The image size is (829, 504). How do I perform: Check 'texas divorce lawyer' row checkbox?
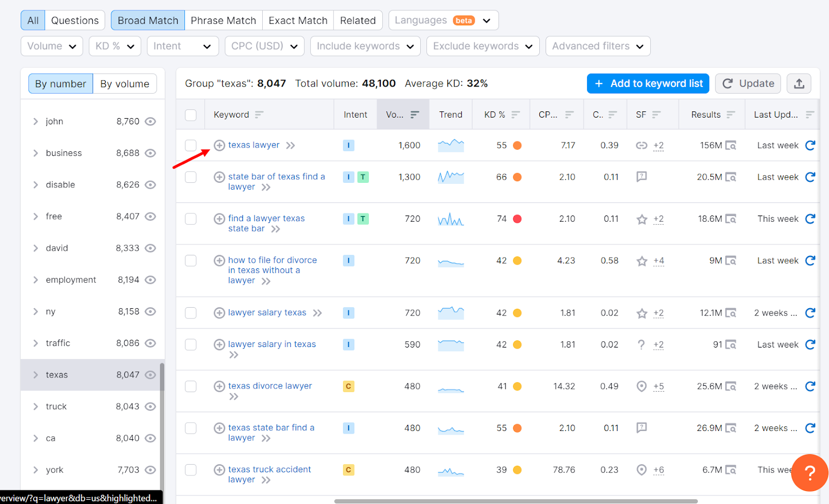(191, 386)
